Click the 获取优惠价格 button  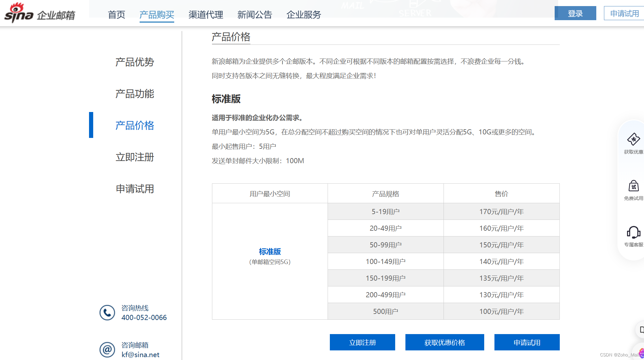tap(444, 342)
